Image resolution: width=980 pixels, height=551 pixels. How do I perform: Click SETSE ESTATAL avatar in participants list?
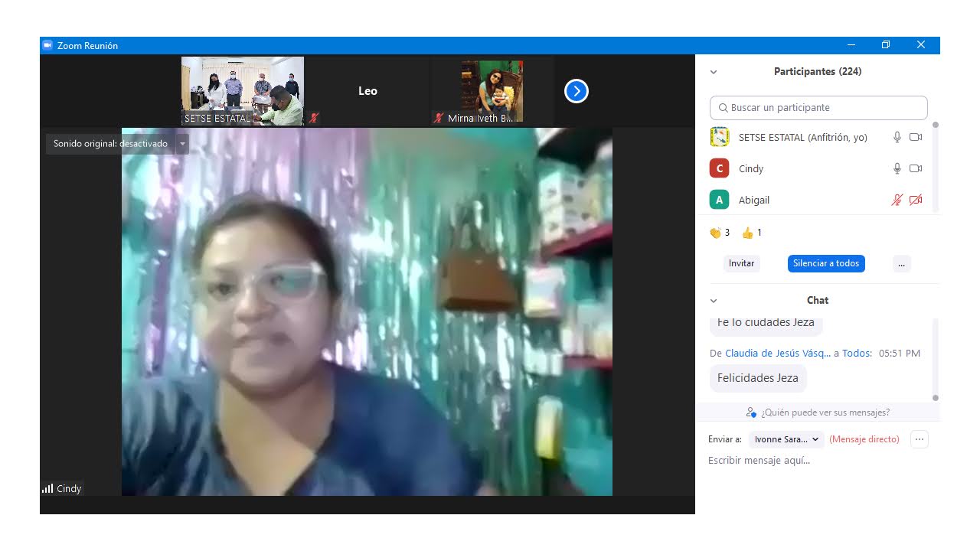(719, 137)
